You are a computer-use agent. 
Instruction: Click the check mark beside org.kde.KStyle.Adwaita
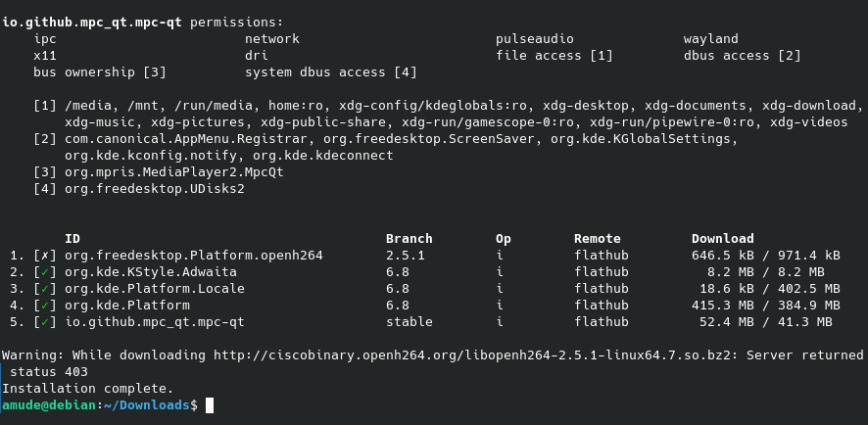45,271
